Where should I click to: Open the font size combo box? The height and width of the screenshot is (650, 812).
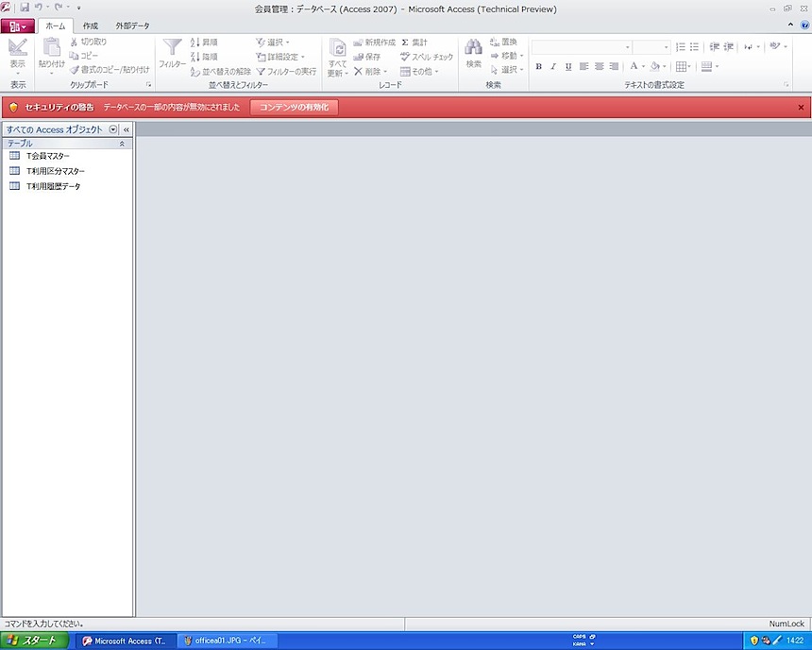coord(651,47)
